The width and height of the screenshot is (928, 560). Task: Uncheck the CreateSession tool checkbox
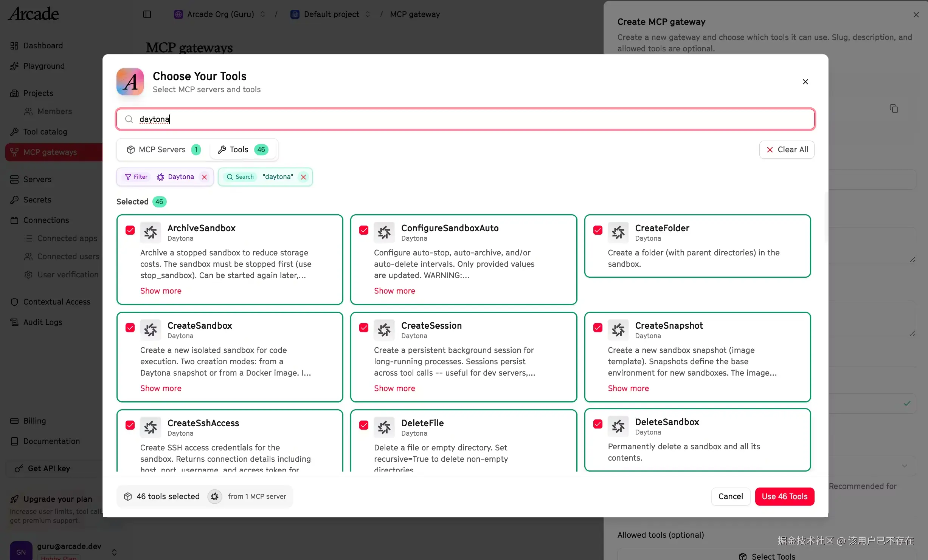tap(364, 328)
